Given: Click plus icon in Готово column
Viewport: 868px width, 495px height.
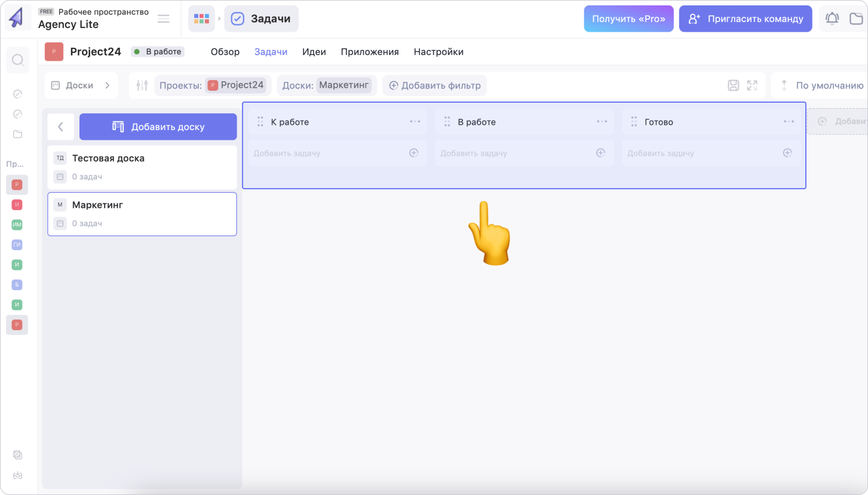Looking at the screenshot, I should coord(787,153).
